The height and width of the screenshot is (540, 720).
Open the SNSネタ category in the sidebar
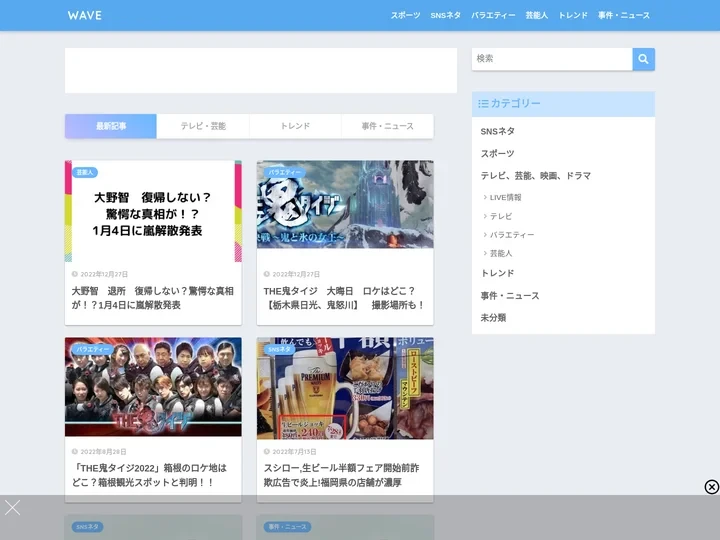(497, 131)
